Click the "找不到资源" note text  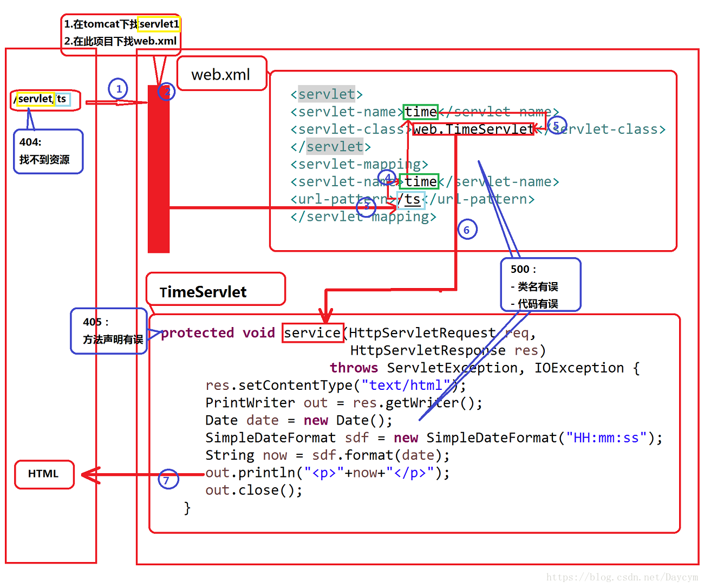point(44,160)
